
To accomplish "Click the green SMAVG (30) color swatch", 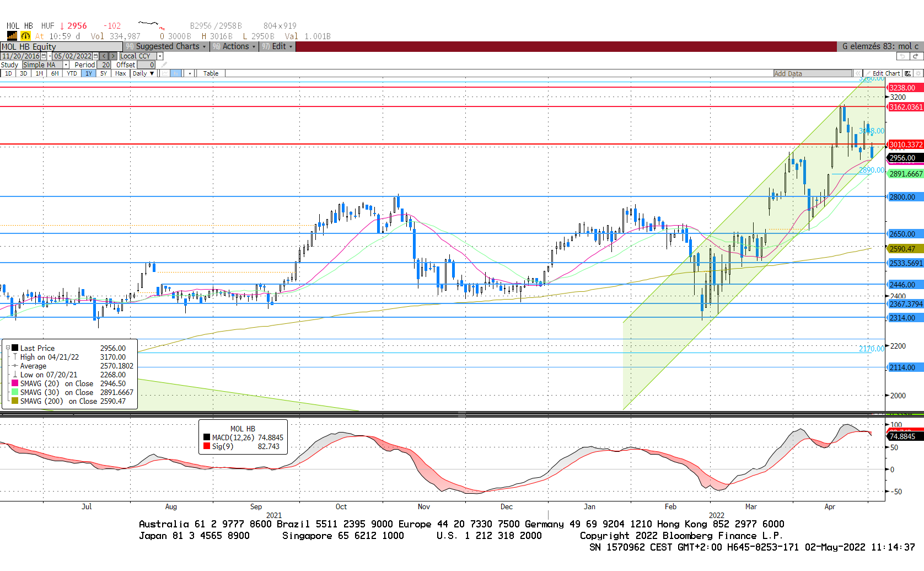I will [15, 392].
